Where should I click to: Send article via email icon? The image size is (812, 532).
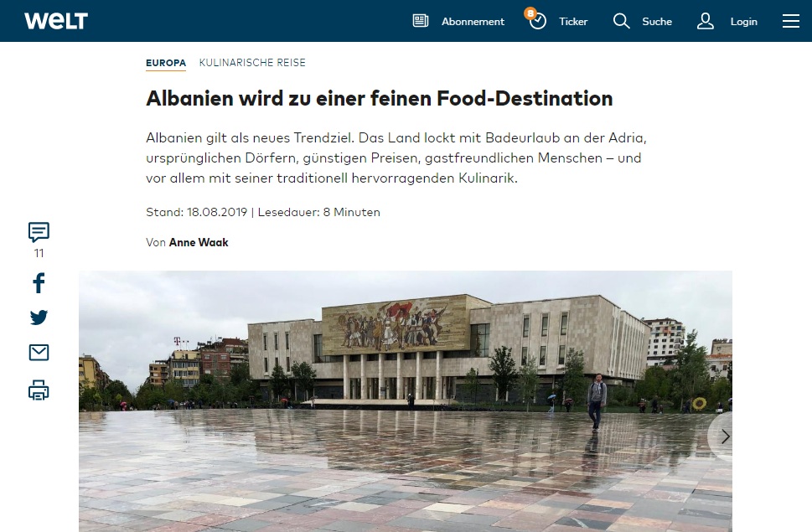39,353
